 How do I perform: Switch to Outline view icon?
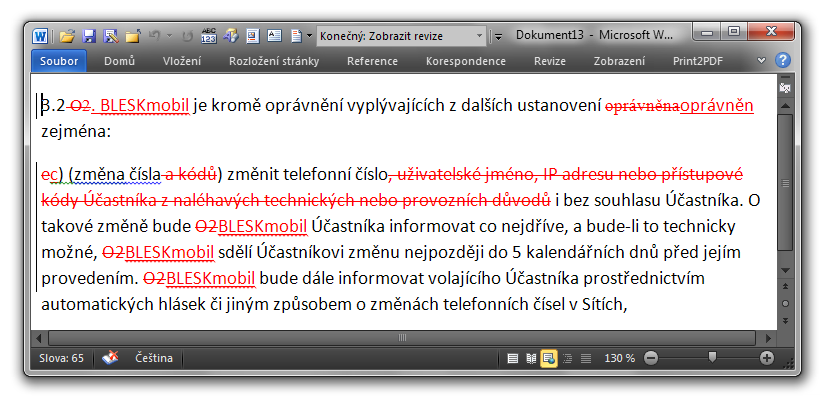click(567, 358)
